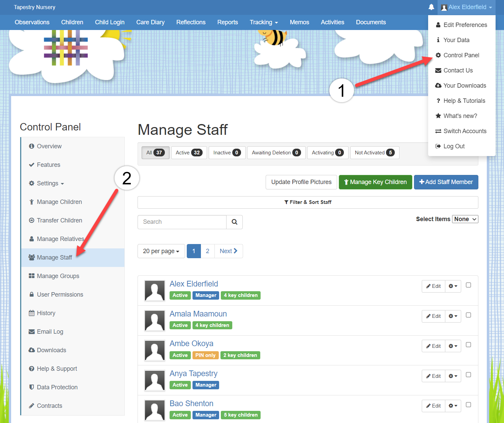Image resolution: width=504 pixels, height=423 pixels.
Task: Show Activating staff
Action: point(328,153)
